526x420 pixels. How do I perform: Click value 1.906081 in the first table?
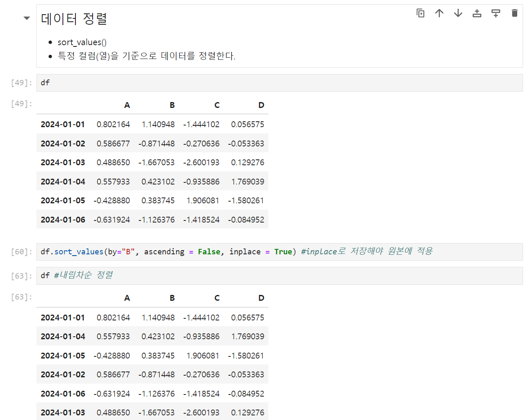[203, 200]
